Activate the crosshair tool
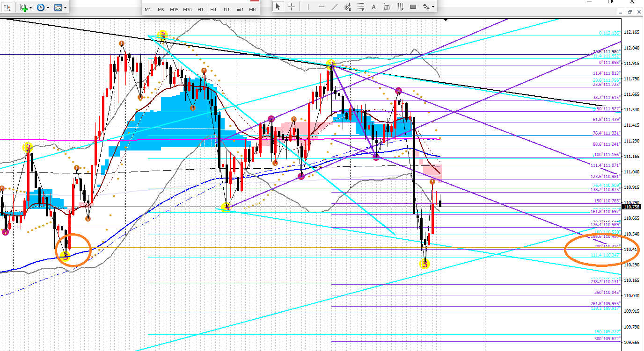The image size is (644, 351). pos(291,7)
